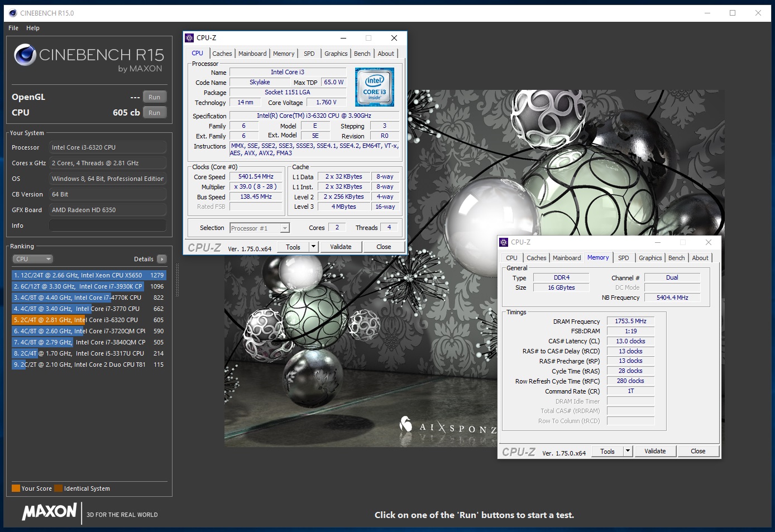Click the CPU score 605 cb
Screen dimensions: 775x532
click(126, 112)
